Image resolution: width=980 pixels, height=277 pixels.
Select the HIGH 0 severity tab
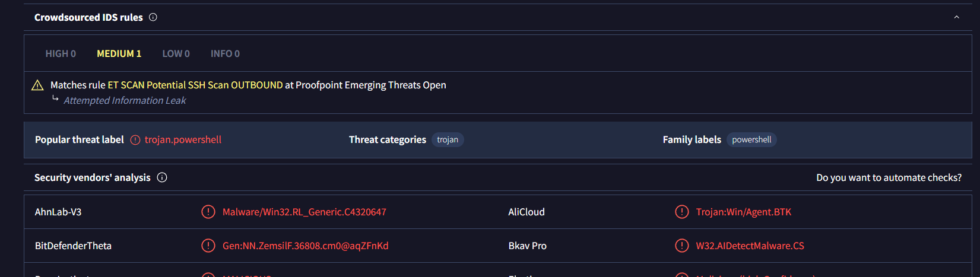coord(61,53)
